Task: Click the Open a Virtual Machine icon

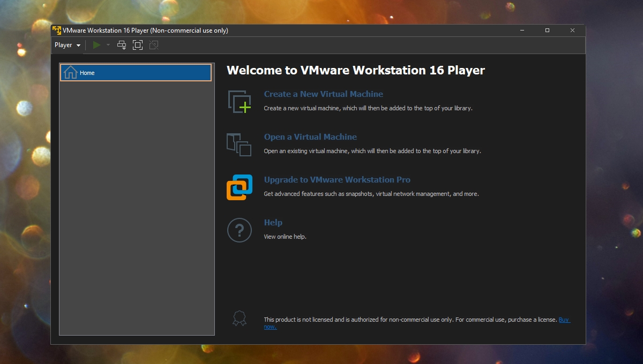Action: [239, 145]
